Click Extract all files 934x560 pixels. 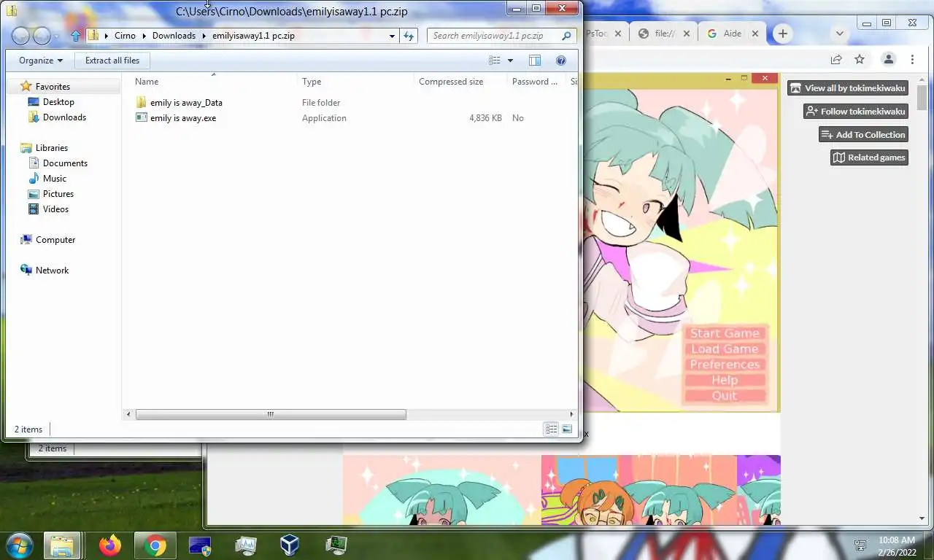point(112,61)
